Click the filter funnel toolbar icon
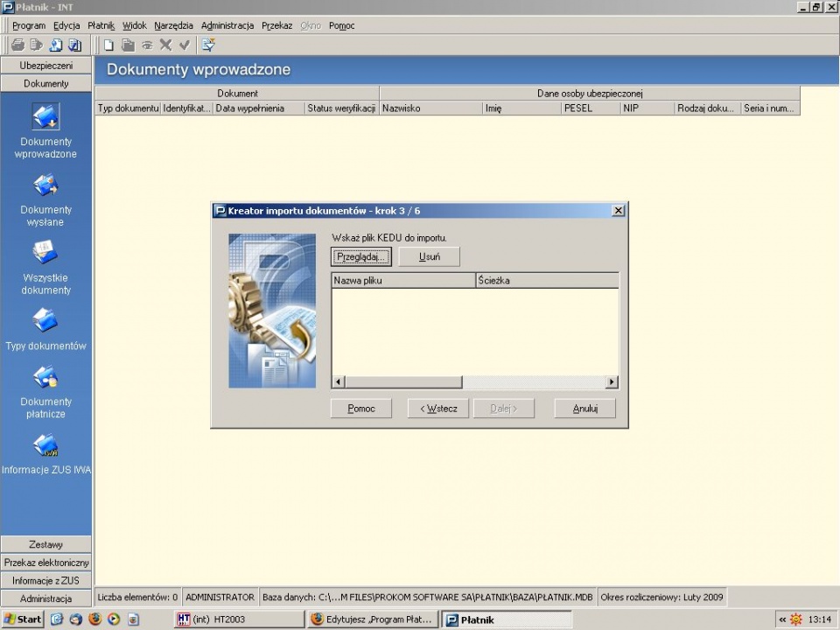Viewport: 840px width, 630px height. click(208, 45)
